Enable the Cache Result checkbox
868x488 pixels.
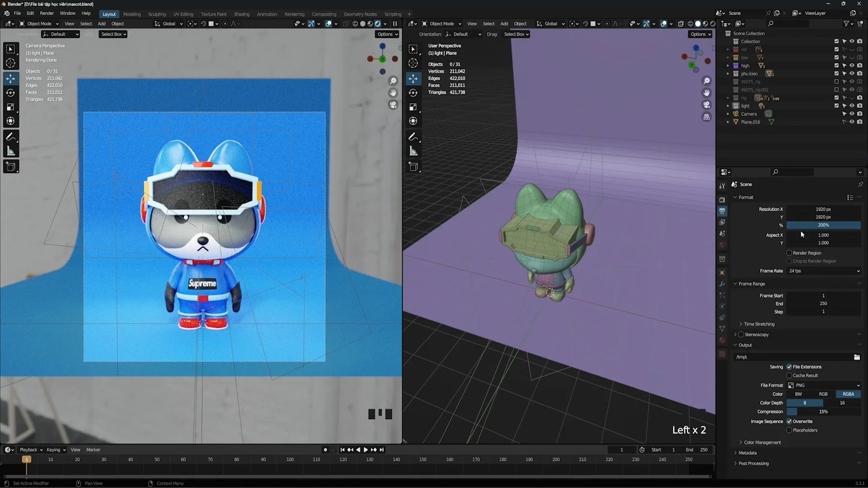tap(789, 376)
